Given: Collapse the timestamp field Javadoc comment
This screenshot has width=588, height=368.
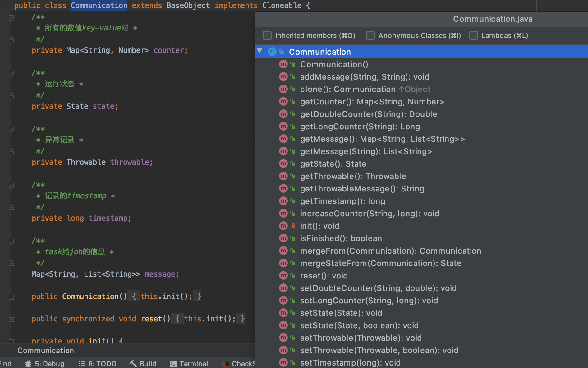Looking at the screenshot, I should [11, 185].
